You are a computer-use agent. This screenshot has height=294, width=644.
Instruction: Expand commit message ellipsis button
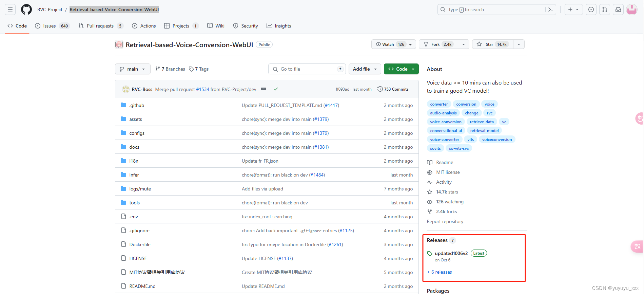click(x=264, y=89)
